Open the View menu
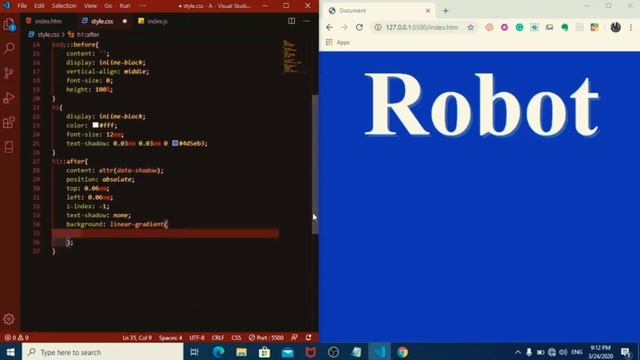Viewport: 640px width, 360px height. (90, 6)
